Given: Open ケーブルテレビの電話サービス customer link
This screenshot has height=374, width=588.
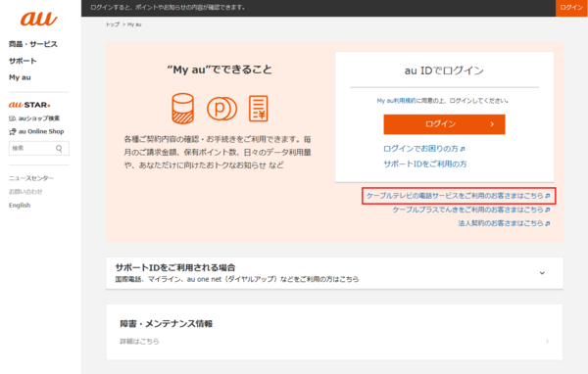Looking at the screenshot, I should coord(459,196).
